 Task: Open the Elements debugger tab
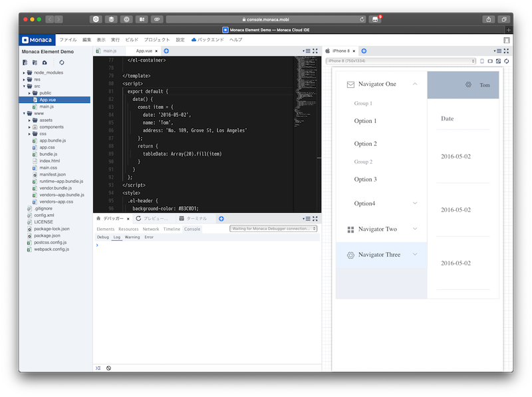click(106, 229)
